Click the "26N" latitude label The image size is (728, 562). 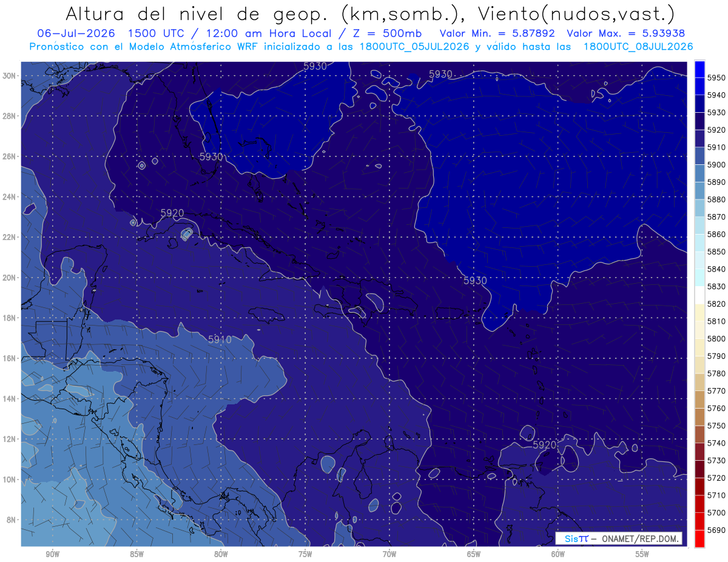pos(10,156)
